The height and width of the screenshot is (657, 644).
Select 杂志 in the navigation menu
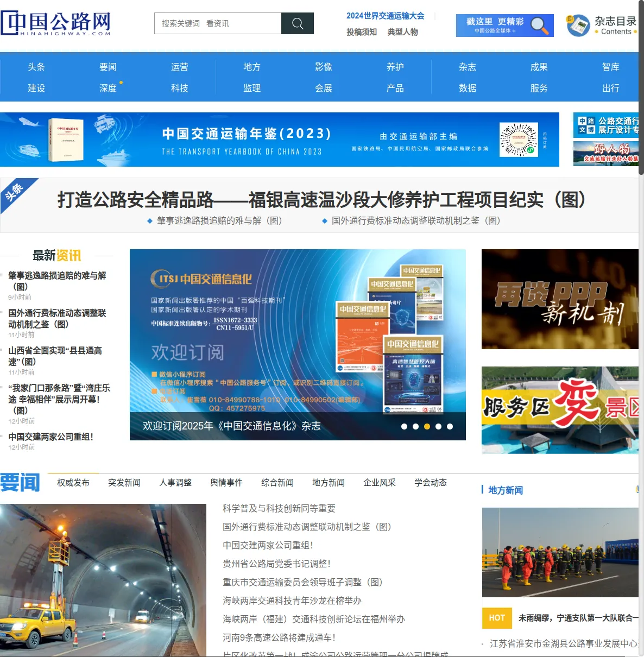point(468,67)
